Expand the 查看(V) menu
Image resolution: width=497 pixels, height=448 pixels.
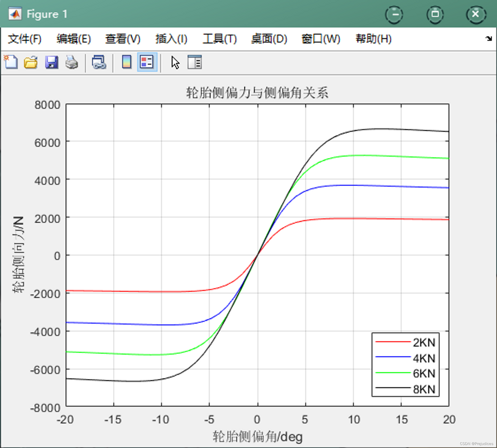coord(123,39)
